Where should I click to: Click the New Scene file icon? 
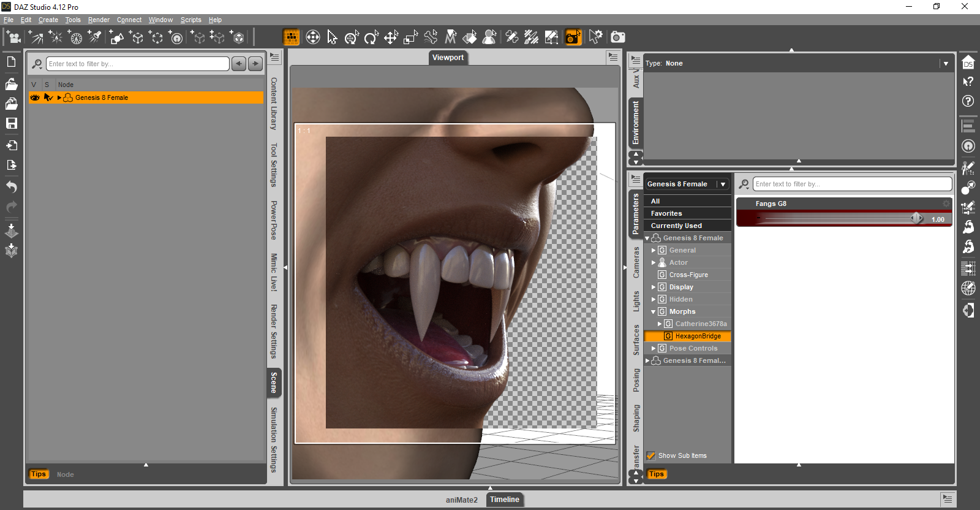[11, 62]
